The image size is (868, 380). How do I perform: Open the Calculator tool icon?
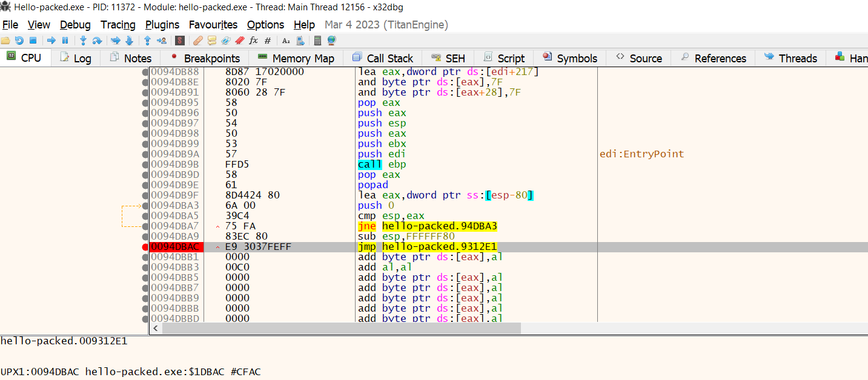pos(317,41)
